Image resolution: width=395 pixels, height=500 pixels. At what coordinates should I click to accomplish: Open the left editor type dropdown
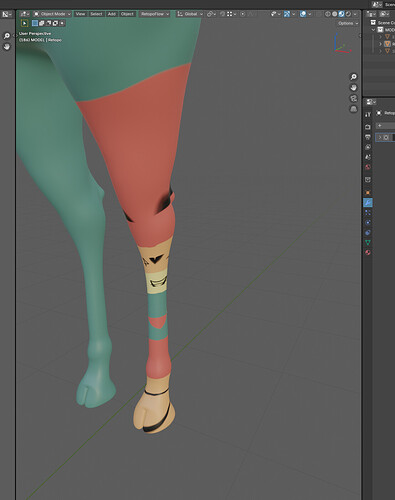tap(6, 14)
